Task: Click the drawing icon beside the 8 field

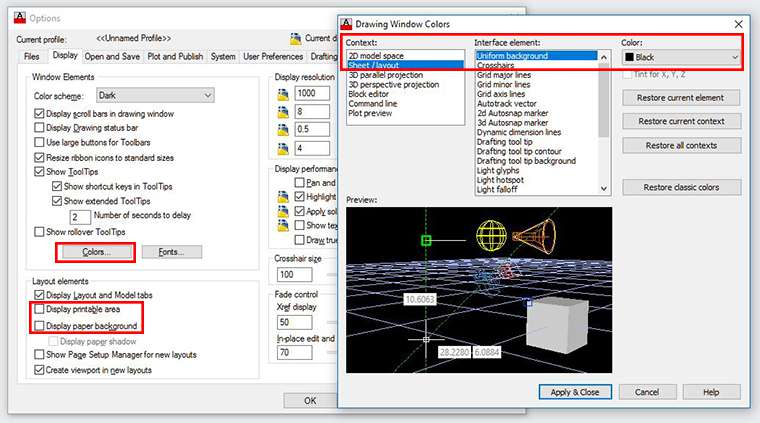Action: pyautogui.click(x=283, y=113)
